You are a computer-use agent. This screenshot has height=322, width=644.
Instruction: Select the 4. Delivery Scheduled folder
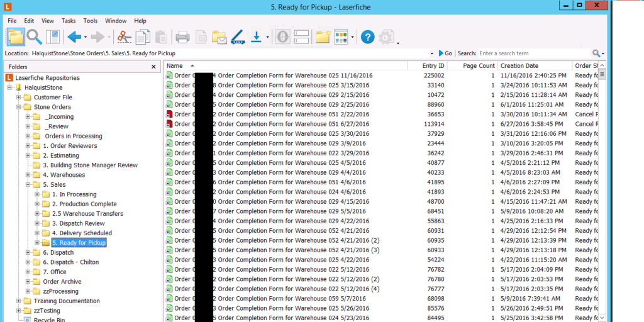82,233
